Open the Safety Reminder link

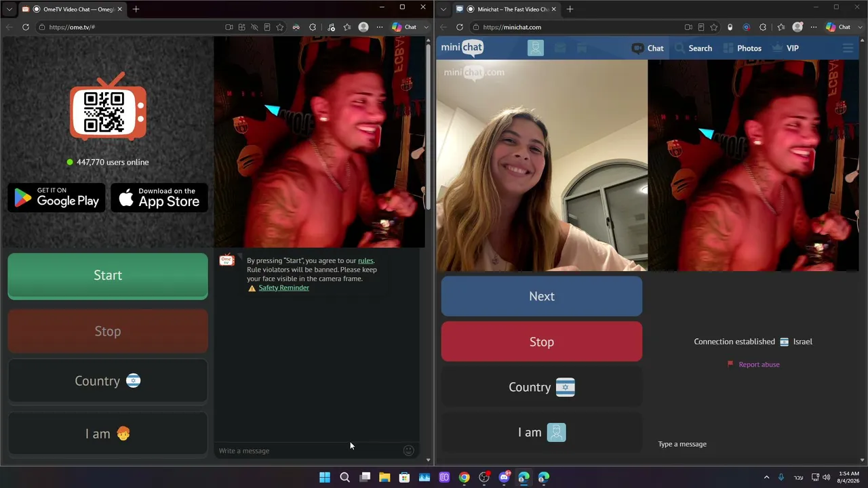(283, 287)
